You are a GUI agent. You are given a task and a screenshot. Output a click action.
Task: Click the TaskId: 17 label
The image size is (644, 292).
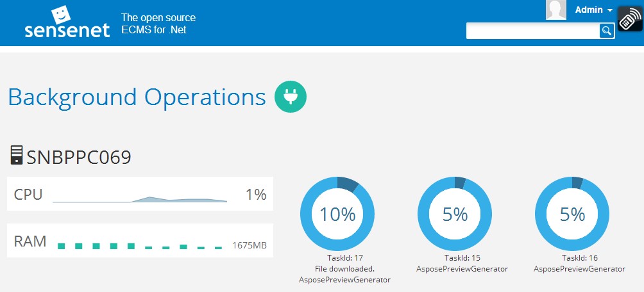[344, 258]
